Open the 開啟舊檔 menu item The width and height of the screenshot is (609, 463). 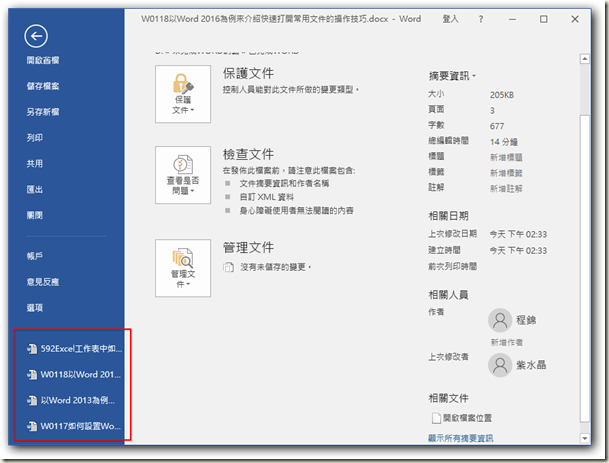tap(43, 60)
